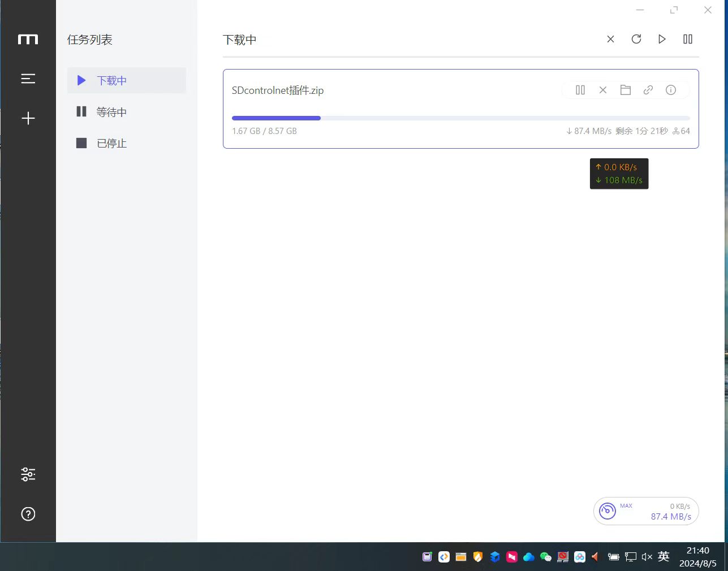Click the monitor with red block tray icon

[563, 557]
